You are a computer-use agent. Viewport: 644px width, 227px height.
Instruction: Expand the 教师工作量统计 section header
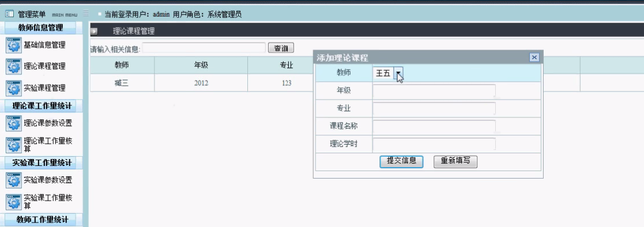coord(41,220)
